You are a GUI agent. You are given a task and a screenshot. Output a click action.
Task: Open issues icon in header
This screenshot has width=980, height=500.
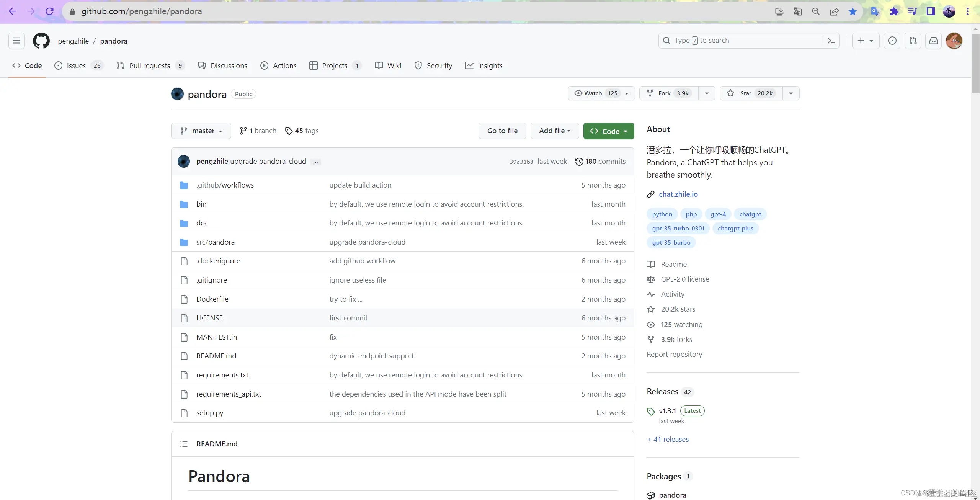[892, 41]
